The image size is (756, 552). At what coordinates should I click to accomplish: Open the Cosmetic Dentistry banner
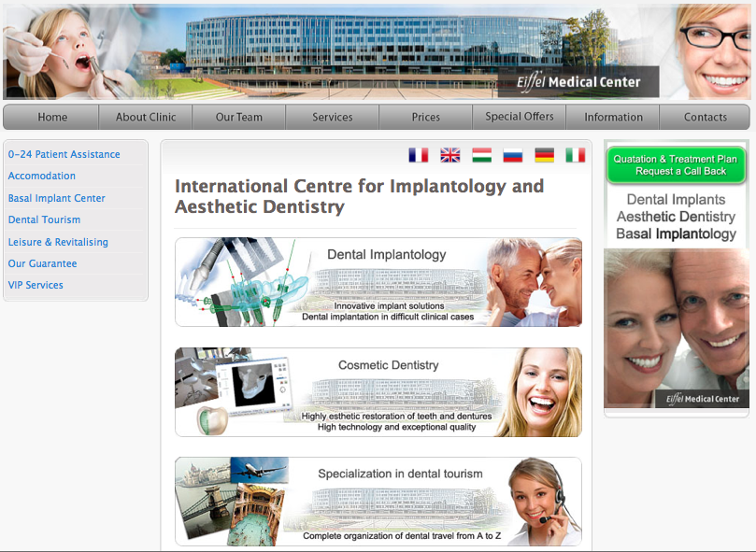point(378,392)
